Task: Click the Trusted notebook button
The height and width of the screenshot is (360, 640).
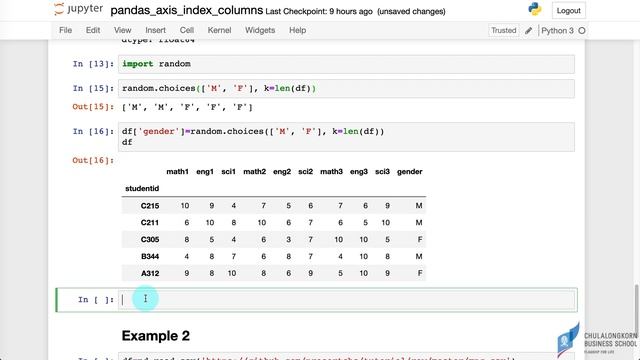Action: [x=504, y=31]
